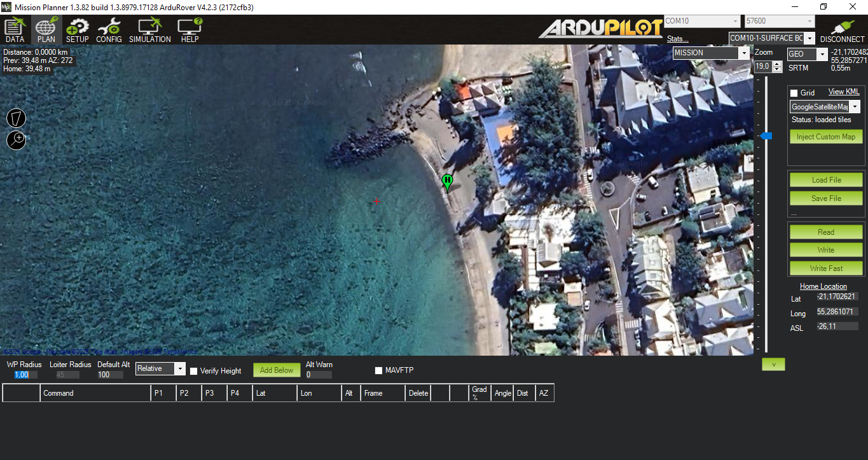Screen dimensions: 868x460
Task: Toggle the Verify Height checkbox
Action: coord(194,371)
